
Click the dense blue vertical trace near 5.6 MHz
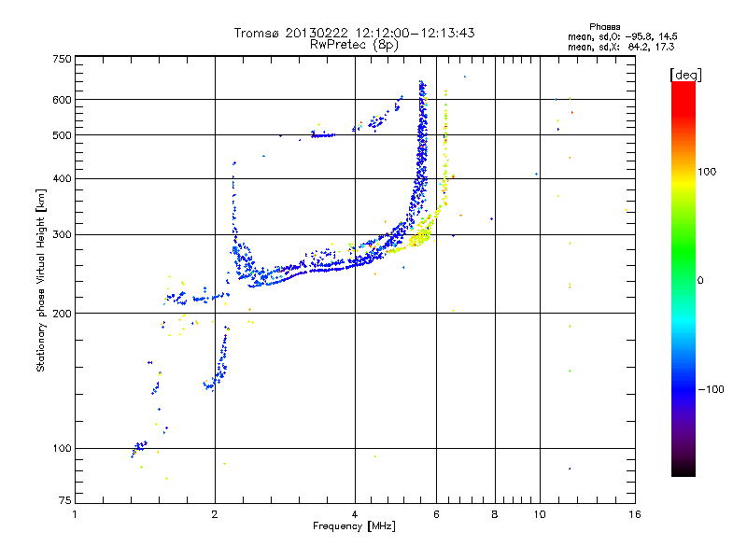[x=422, y=152]
